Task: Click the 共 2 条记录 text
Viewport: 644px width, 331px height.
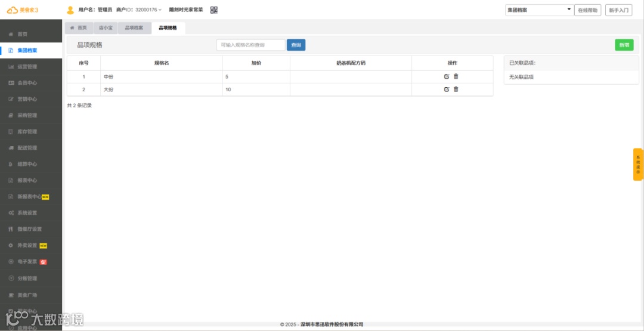Action: [x=79, y=106]
